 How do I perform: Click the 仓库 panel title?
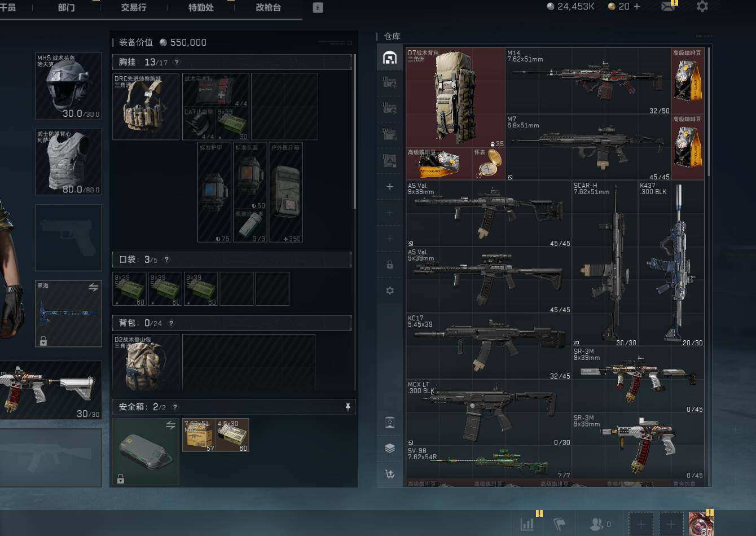(x=392, y=36)
